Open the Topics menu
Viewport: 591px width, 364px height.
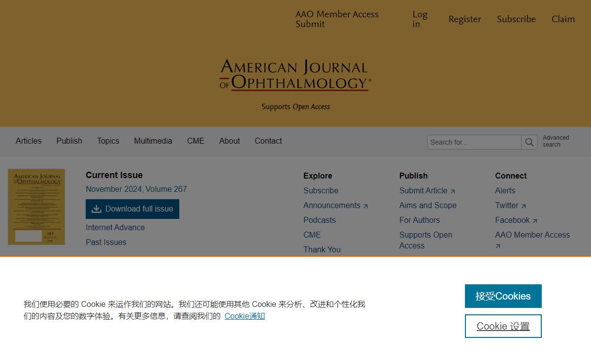[x=108, y=141]
